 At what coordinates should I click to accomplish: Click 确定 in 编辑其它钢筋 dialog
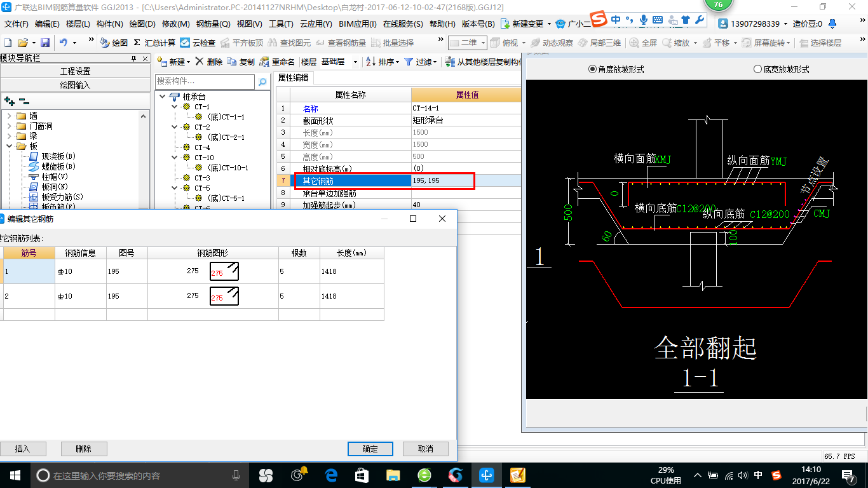370,449
